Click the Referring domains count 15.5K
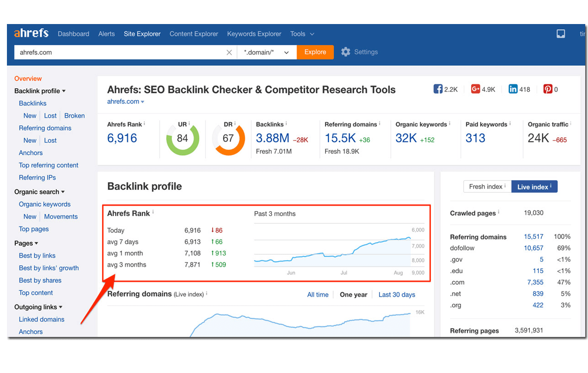Viewport: 588px width, 373px height. point(340,138)
